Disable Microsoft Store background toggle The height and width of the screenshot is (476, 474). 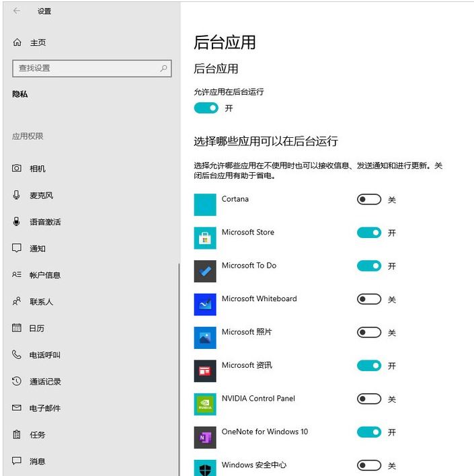pos(369,233)
